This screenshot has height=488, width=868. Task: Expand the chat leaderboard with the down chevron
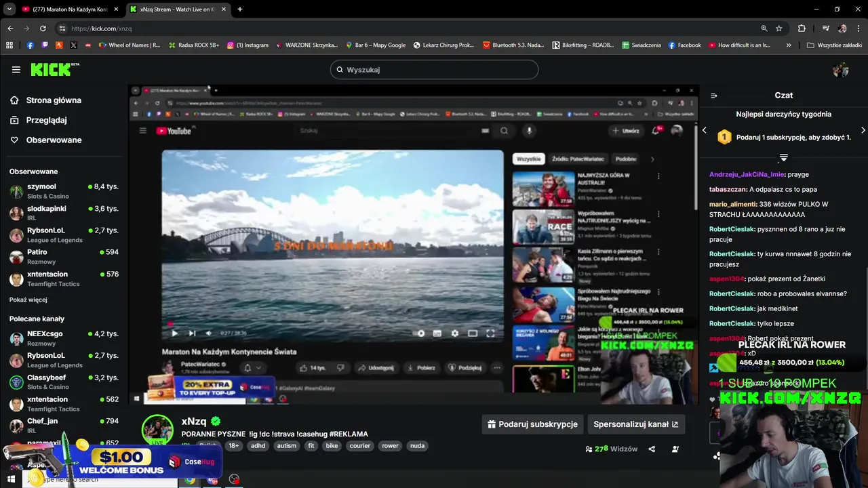(784, 157)
